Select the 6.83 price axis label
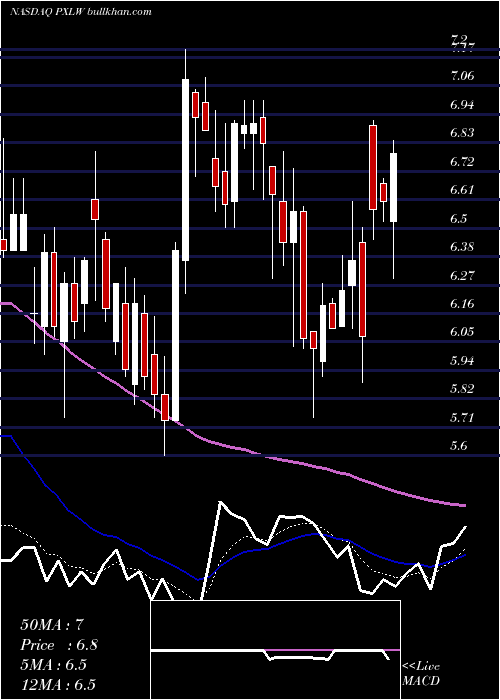The image size is (500, 700). tap(462, 133)
